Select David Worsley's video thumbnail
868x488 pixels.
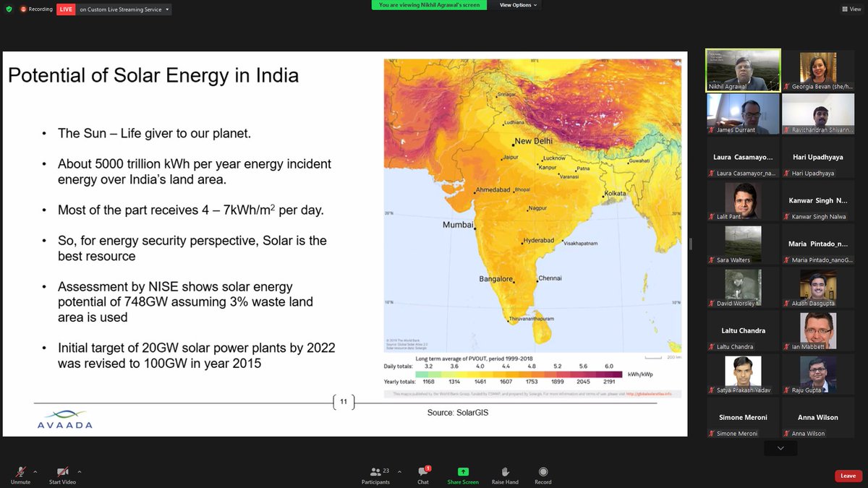coord(744,287)
